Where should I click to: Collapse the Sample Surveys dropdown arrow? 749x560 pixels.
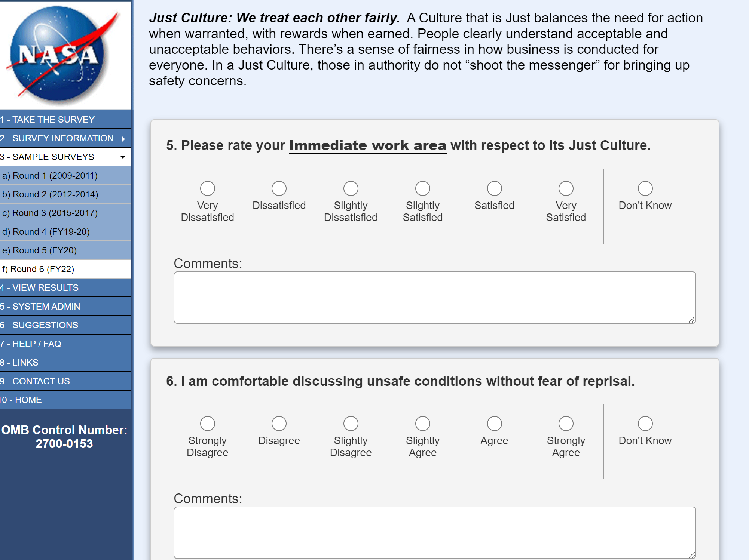pyautogui.click(x=122, y=157)
